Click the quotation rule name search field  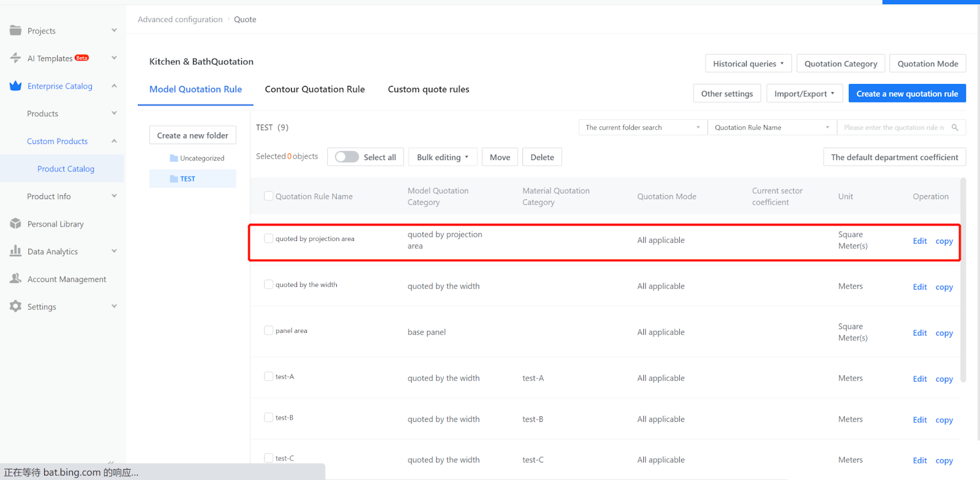tap(893, 128)
